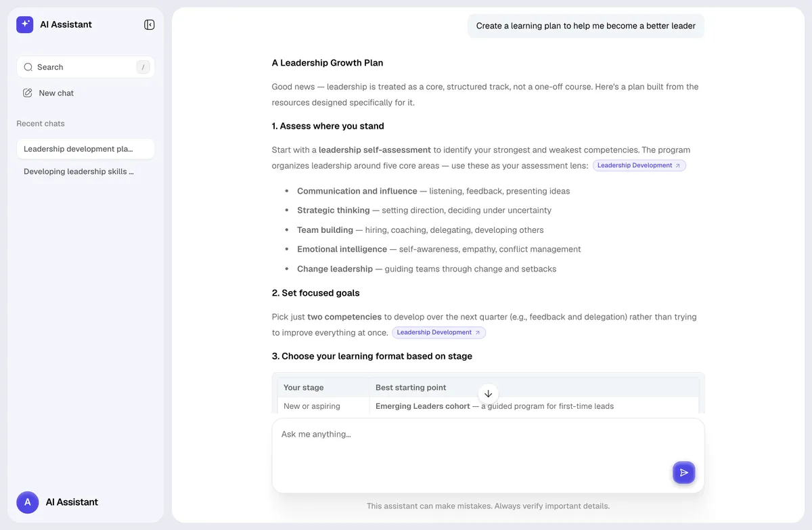Click into the sidebar Search field
The image size is (812, 530).
click(85, 67)
